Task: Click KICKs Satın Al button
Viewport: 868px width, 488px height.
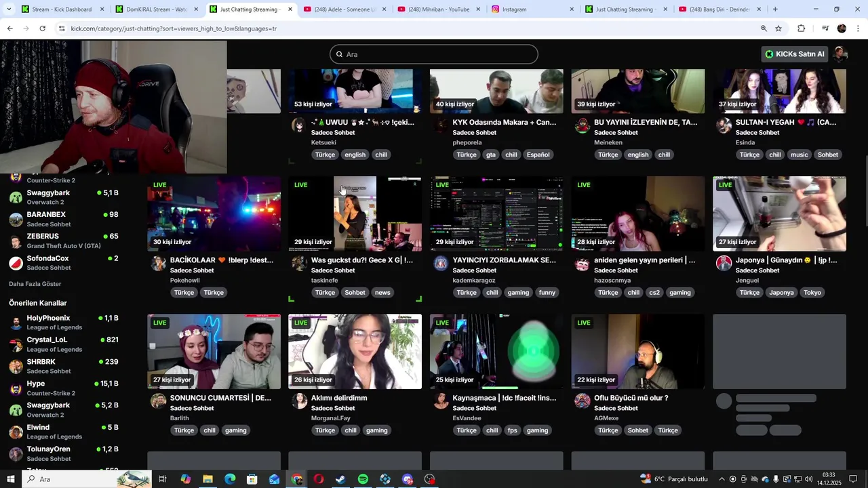Action: [x=795, y=54]
